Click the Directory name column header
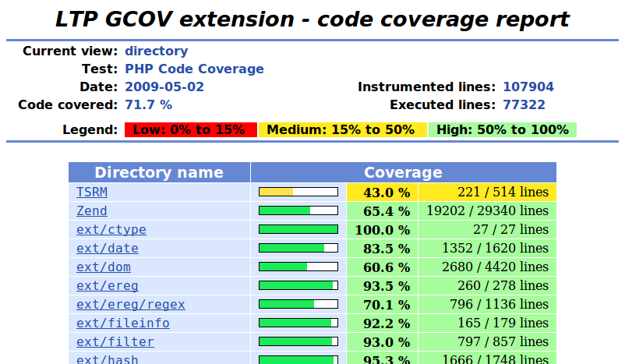 point(159,173)
